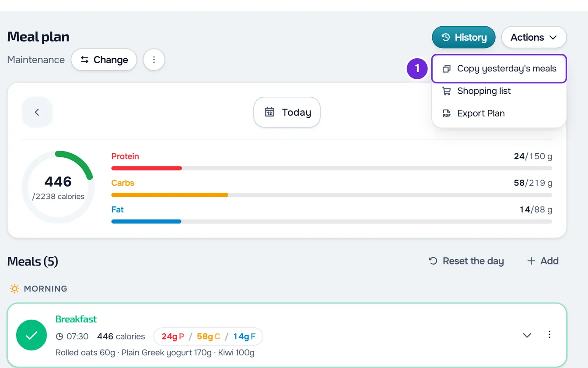Click the Breakfast 07:30 time
The height and width of the screenshot is (368, 588).
73,336
